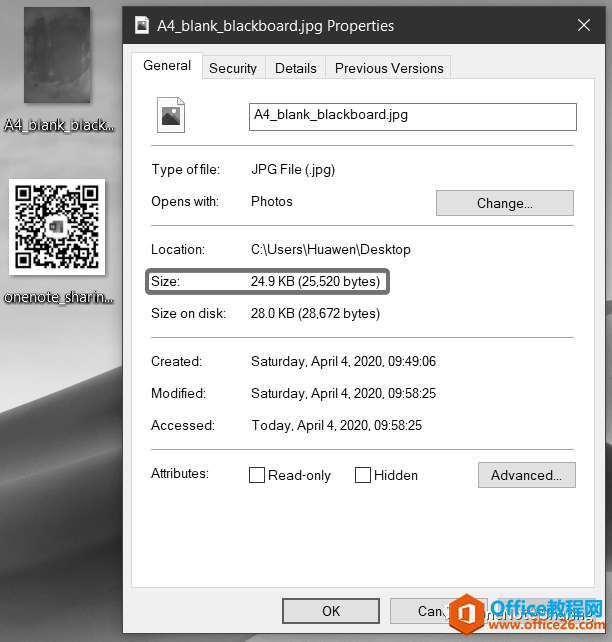Screen dimensions: 612x642
Task: Confirm with the OK button
Action: pyautogui.click(x=331, y=611)
